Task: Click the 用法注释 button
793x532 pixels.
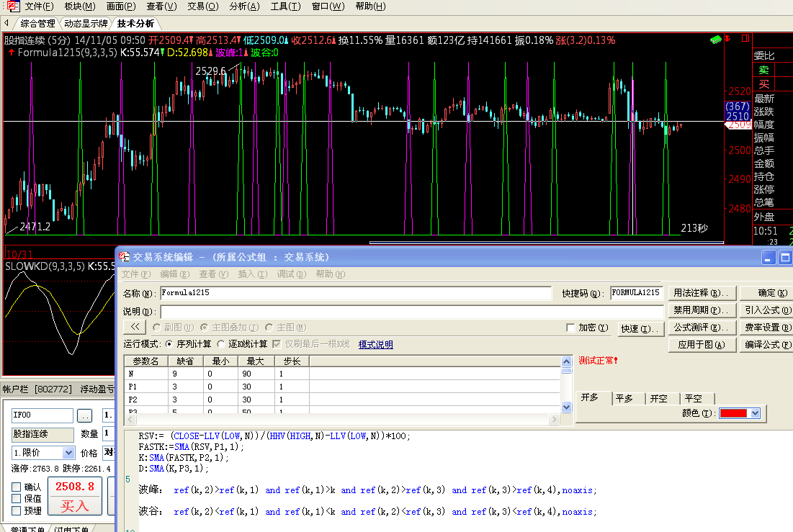Action: tap(701, 293)
